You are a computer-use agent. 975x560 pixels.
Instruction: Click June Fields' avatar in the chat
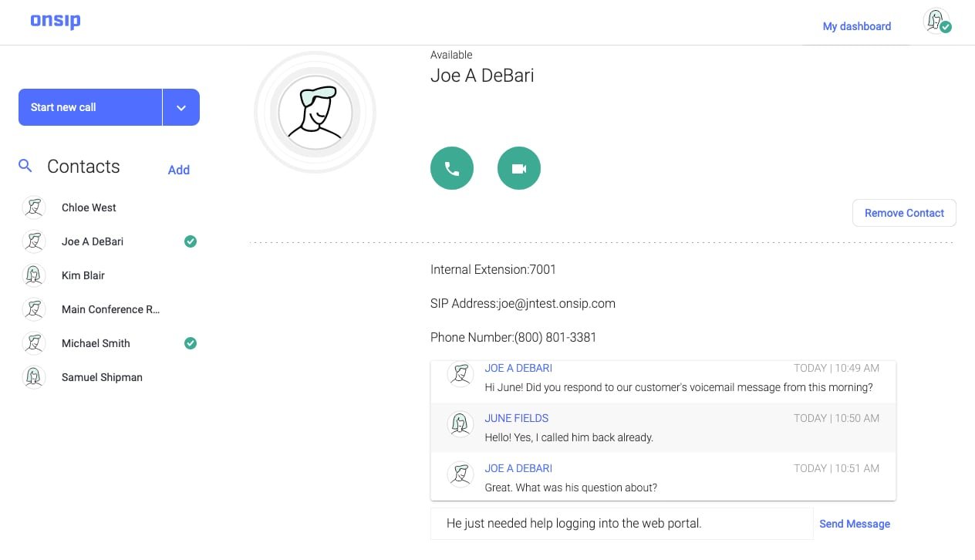(460, 424)
